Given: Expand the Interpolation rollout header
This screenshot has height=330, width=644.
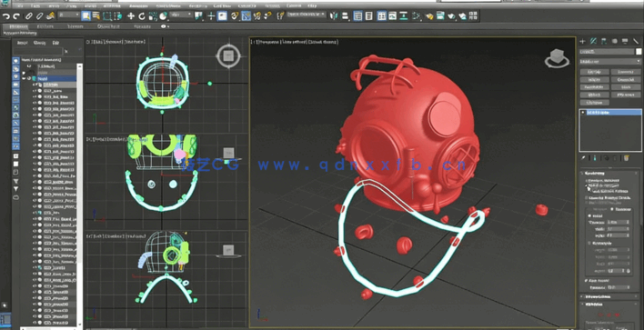Looking at the screenshot, I should point(610,296).
